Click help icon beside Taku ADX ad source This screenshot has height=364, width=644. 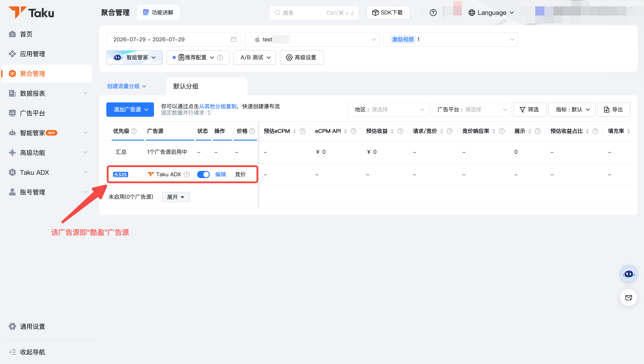coord(187,174)
